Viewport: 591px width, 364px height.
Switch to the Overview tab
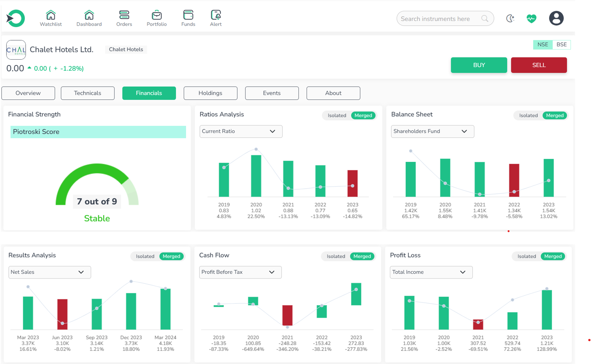click(28, 93)
